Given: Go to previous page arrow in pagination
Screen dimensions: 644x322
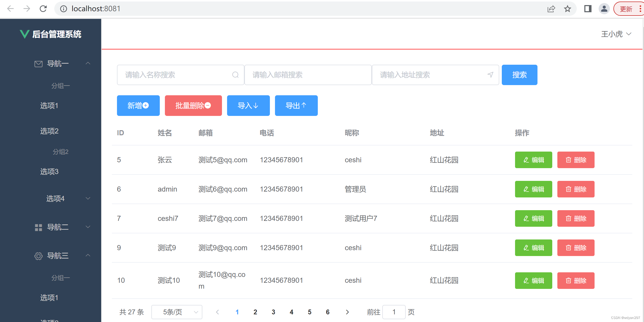Looking at the screenshot, I should [217, 312].
